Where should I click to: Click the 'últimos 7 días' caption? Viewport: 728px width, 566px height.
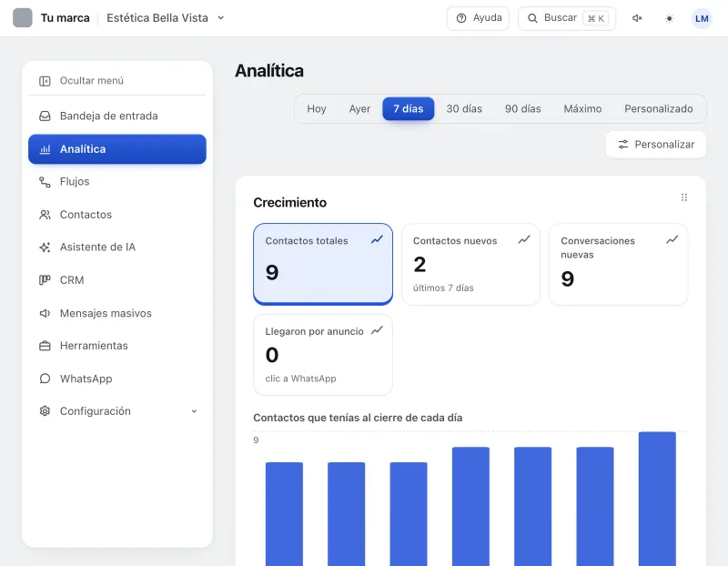443,288
